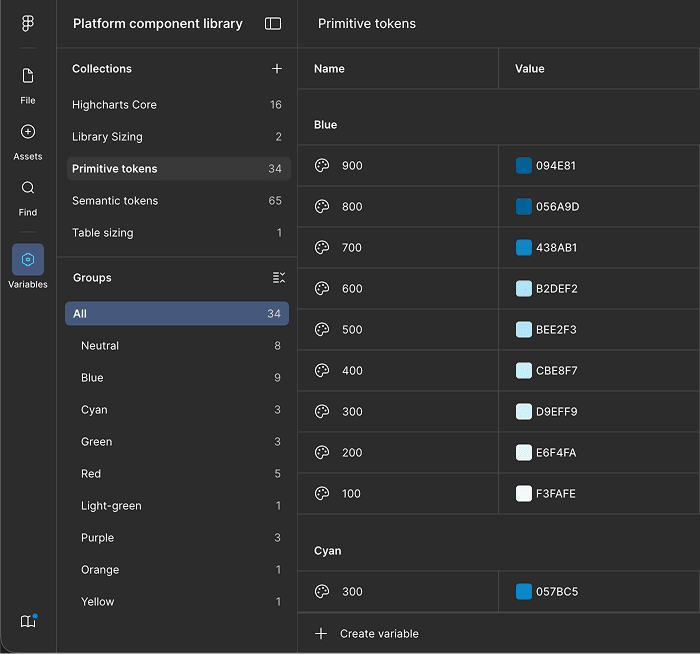Select the All groups row
700x654 pixels.
pos(176,314)
